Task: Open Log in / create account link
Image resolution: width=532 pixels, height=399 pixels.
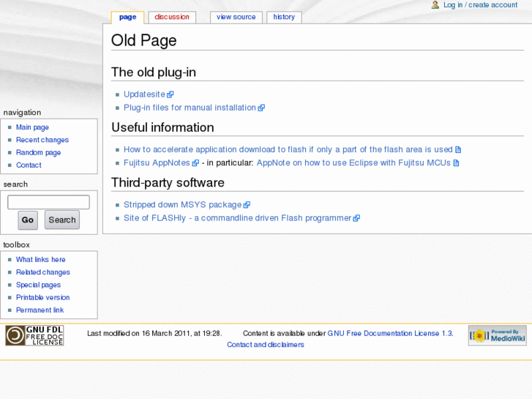Action: point(480,5)
